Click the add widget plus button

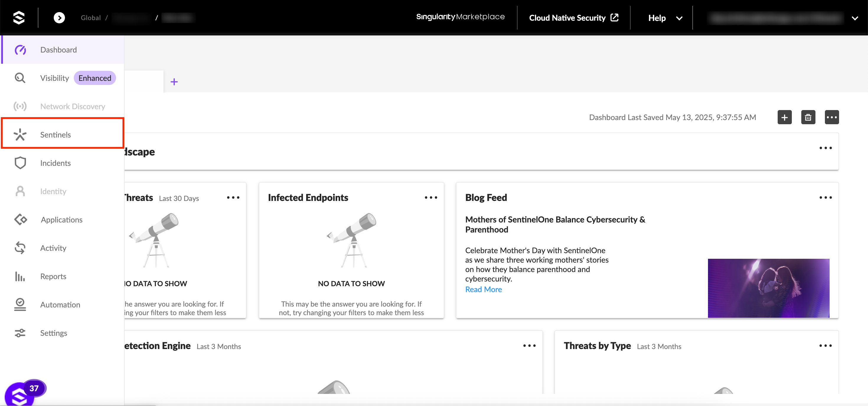tap(784, 117)
